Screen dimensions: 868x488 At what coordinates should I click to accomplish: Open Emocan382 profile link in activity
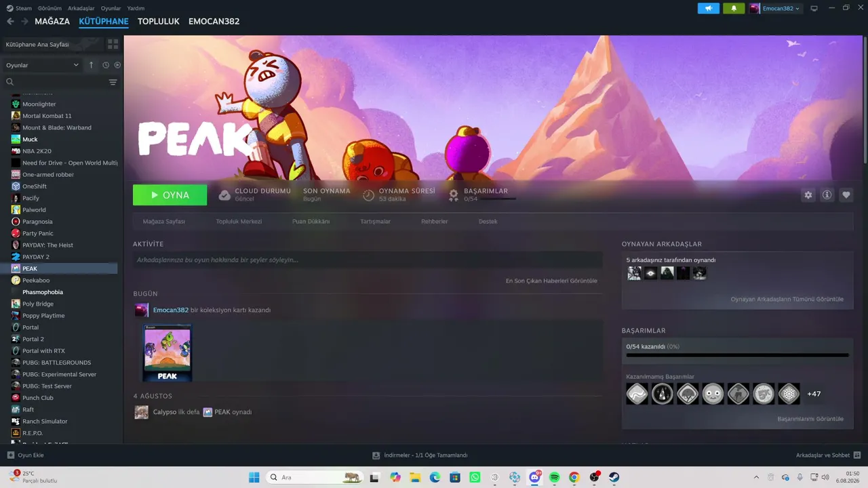pyautogui.click(x=171, y=310)
